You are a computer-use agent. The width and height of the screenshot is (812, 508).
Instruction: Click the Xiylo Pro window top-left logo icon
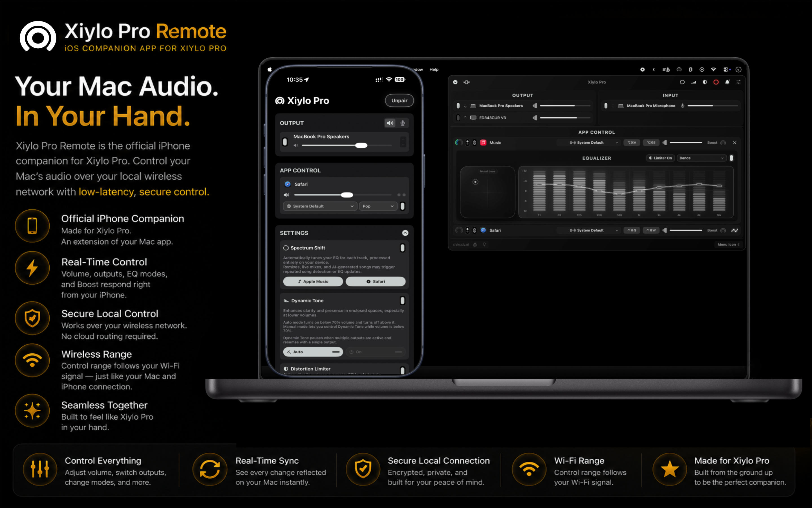pos(455,82)
